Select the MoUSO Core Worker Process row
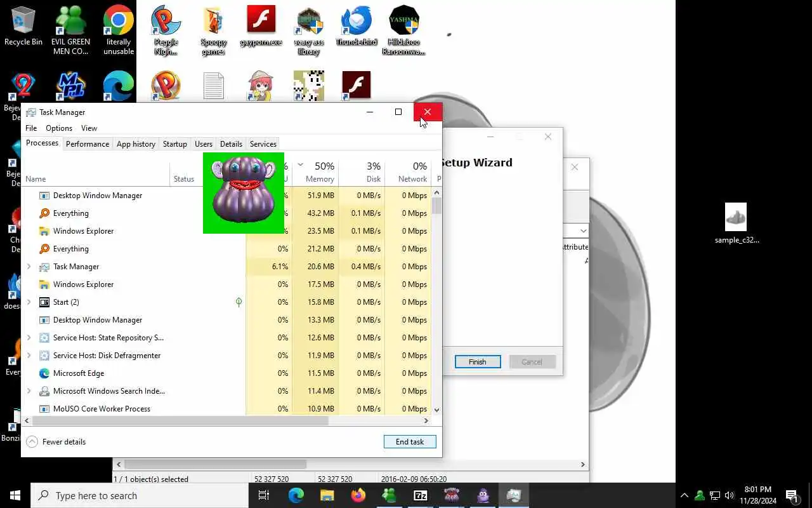 pos(226,409)
